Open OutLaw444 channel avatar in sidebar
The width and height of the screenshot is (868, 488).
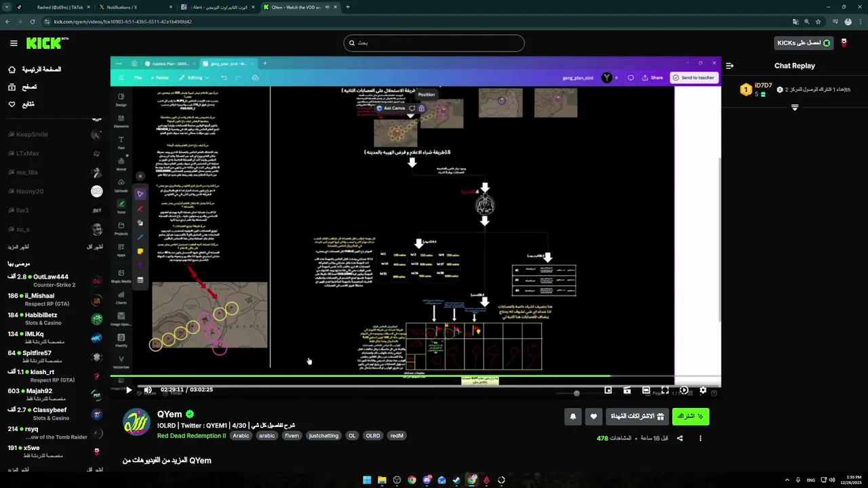click(97, 281)
